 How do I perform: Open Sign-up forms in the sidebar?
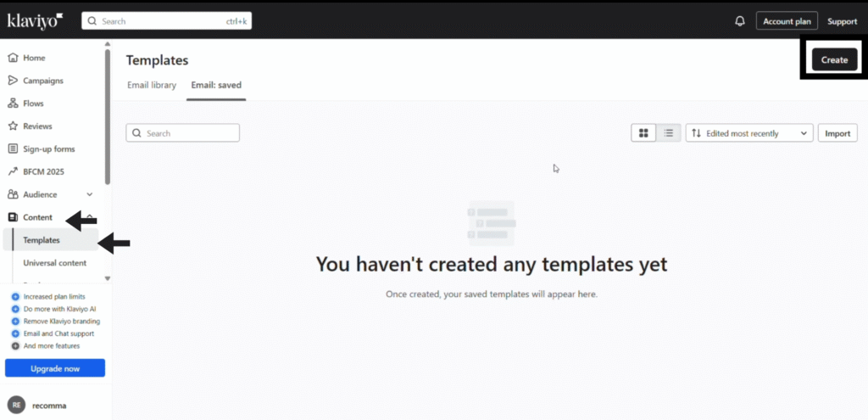coord(48,149)
